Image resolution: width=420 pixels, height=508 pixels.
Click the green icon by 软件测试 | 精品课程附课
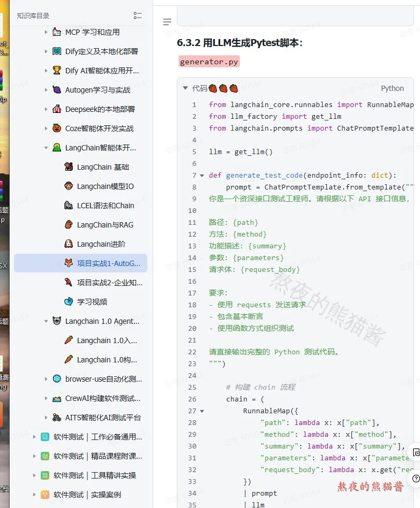[x=45, y=456]
